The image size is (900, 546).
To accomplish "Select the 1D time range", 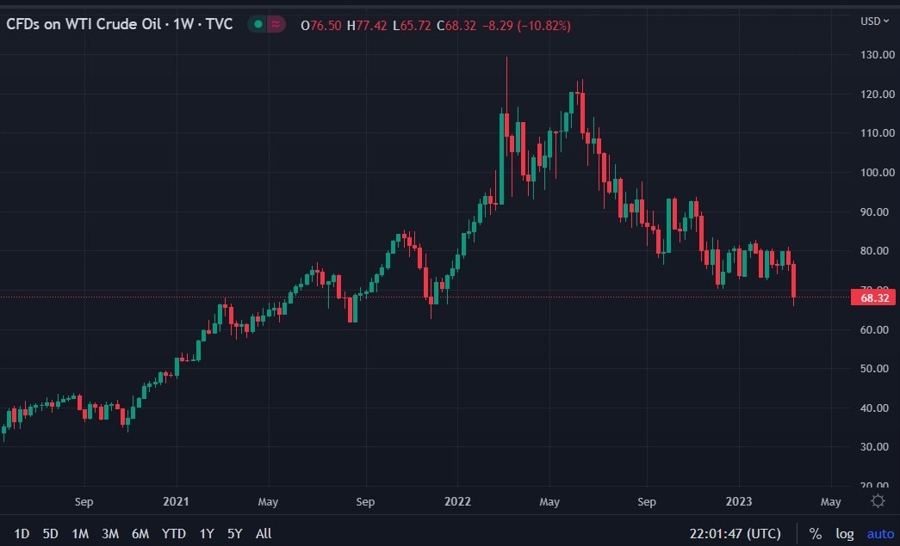I will pos(21,534).
